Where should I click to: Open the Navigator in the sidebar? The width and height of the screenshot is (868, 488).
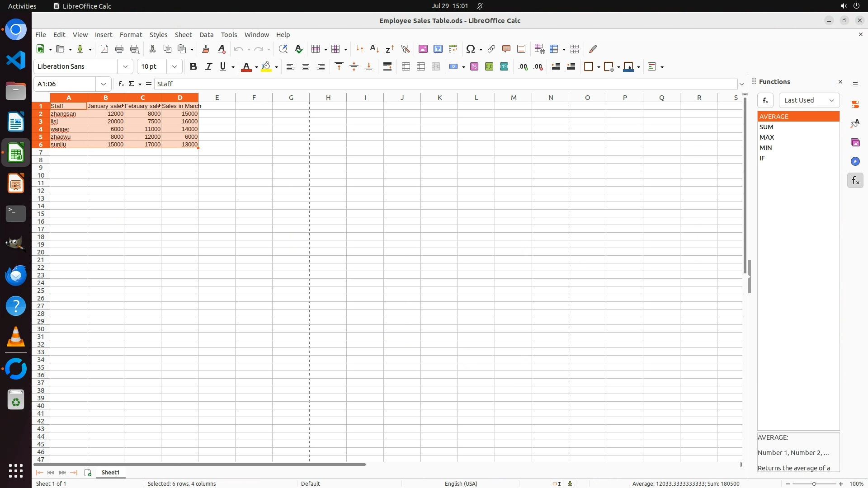click(x=855, y=161)
